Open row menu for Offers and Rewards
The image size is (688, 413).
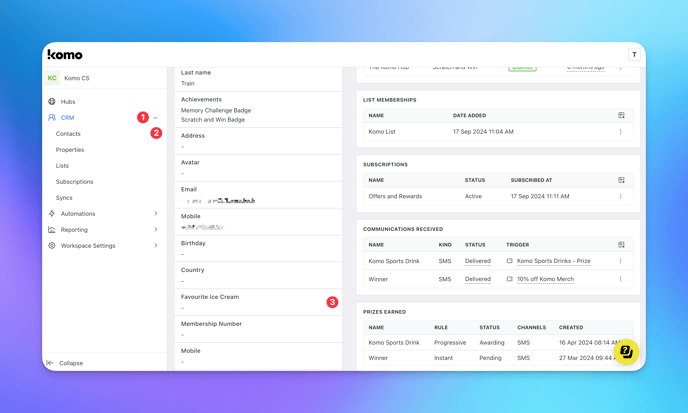620,196
